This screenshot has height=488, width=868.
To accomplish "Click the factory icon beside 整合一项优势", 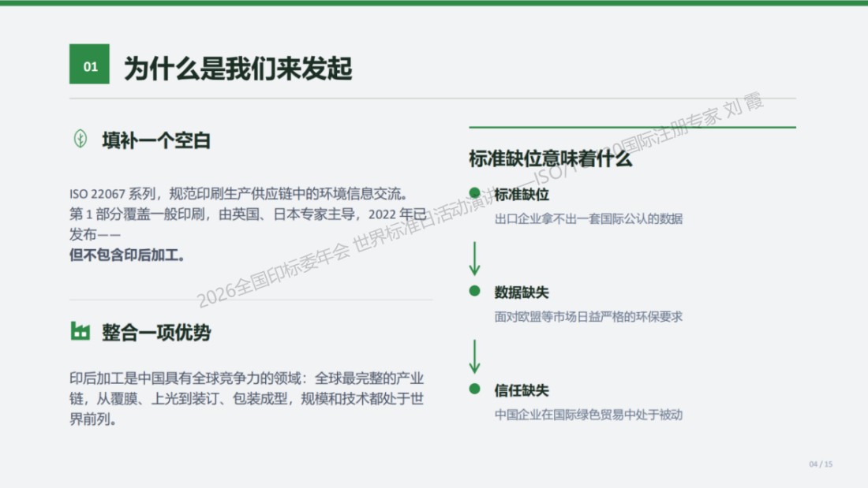I will [x=80, y=331].
